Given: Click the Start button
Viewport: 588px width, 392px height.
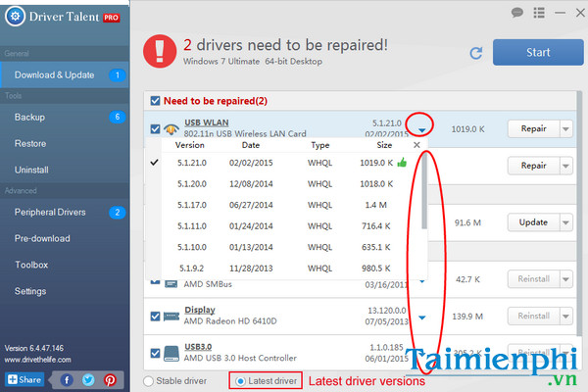Looking at the screenshot, I should pyautogui.click(x=538, y=53).
